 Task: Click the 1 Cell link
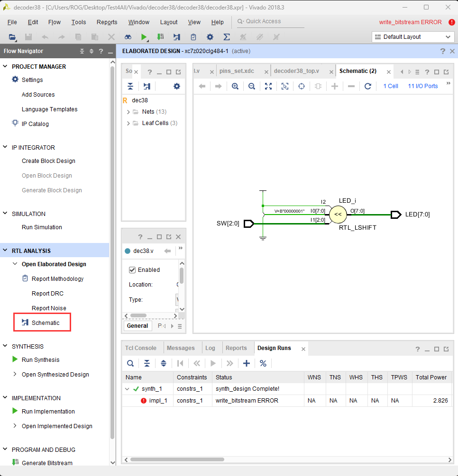coord(391,86)
